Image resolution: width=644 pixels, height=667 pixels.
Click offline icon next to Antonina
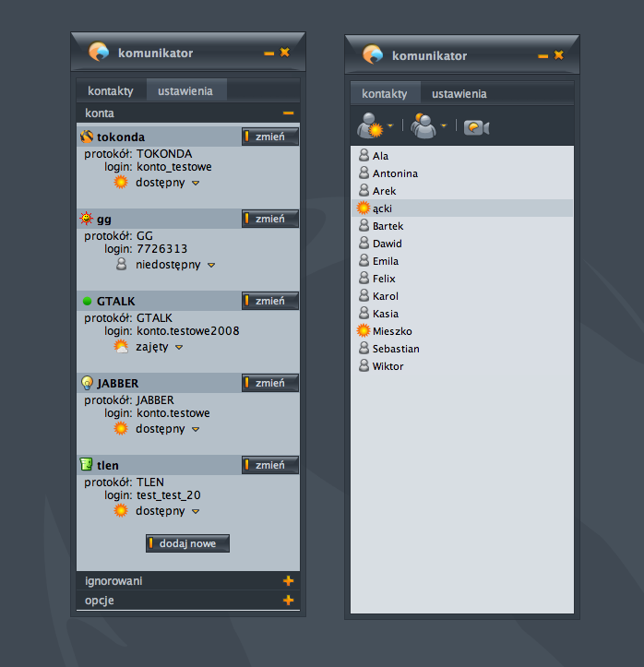pyautogui.click(x=364, y=173)
